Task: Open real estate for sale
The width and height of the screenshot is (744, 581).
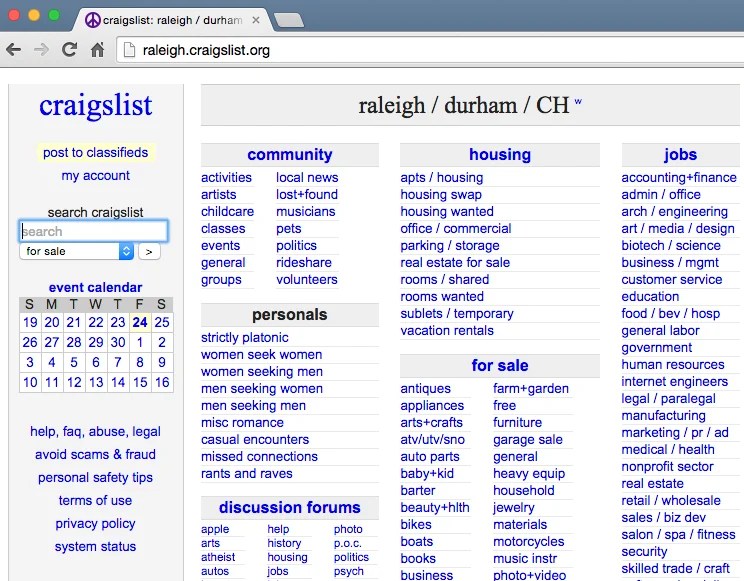Action: (455, 262)
